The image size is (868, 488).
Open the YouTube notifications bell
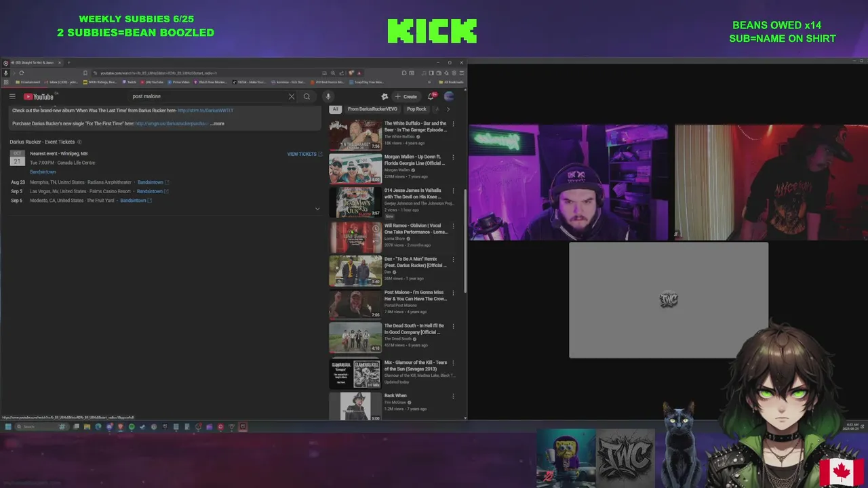(431, 96)
